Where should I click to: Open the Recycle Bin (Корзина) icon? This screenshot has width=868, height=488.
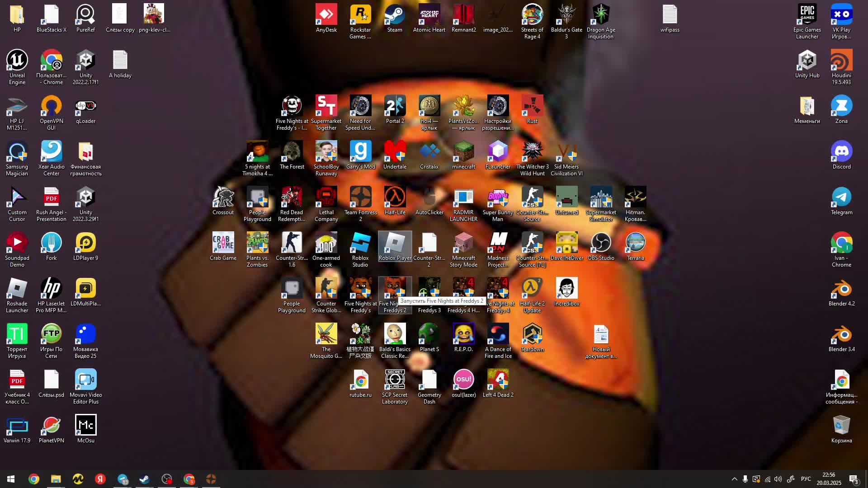tap(841, 426)
